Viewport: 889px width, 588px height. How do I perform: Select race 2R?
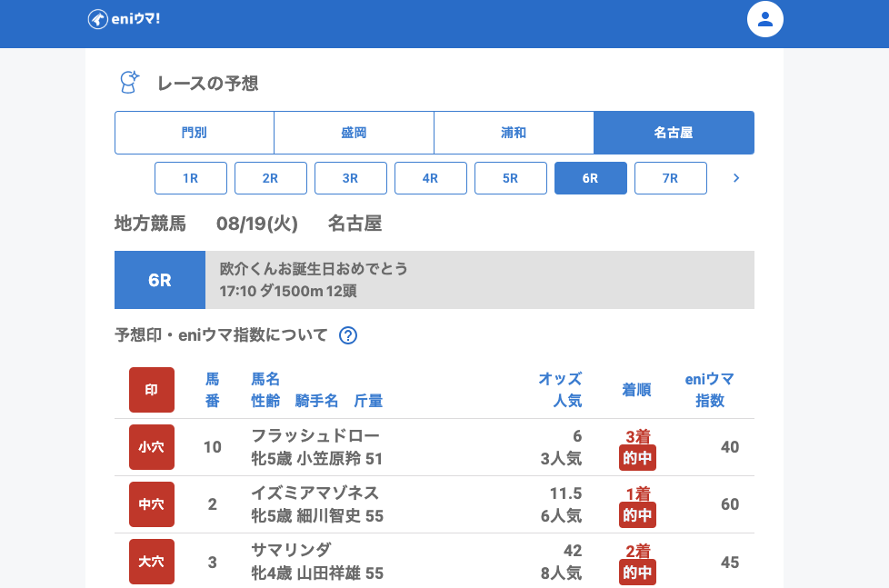coord(271,178)
